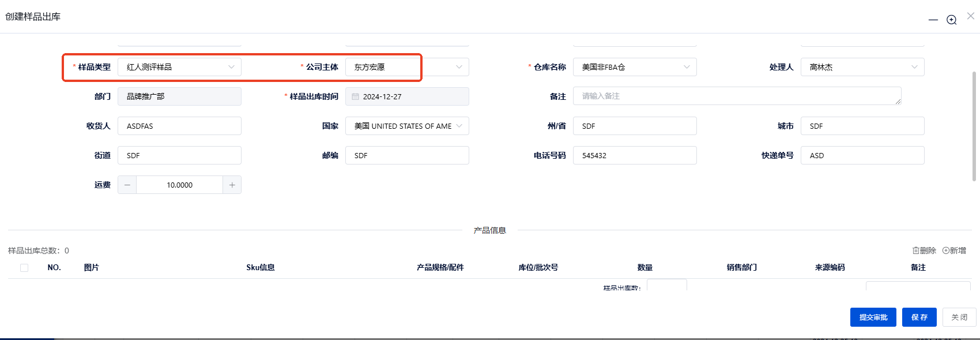Click the 新增 plus icon button
Viewport: 980px width, 340px height.
pyautogui.click(x=954, y=251)
